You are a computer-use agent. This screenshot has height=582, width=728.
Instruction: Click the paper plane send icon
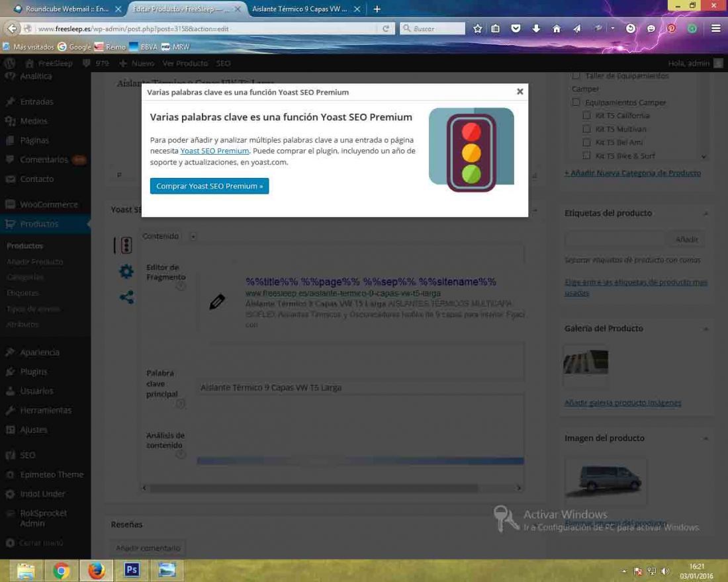click(x=576, y=29)
